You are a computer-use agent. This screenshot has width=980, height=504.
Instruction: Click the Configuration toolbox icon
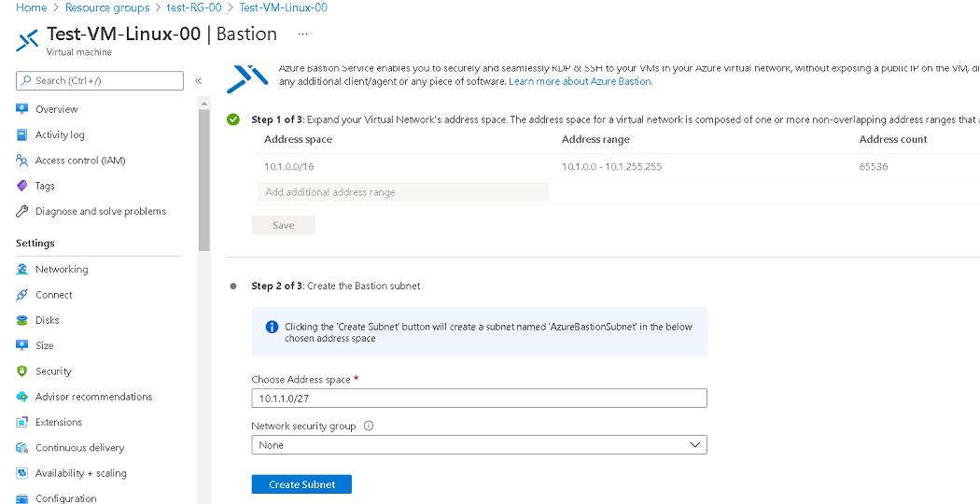[21, 498]
